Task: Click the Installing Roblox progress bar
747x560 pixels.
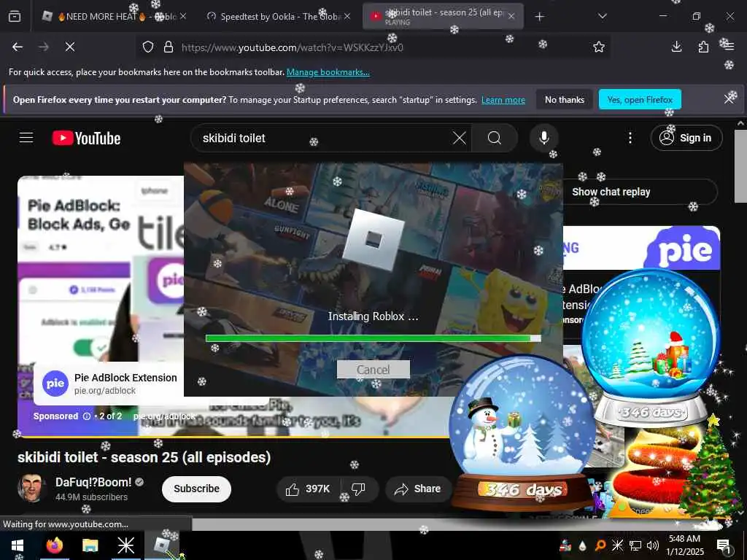Action: (x=373, y=338)
